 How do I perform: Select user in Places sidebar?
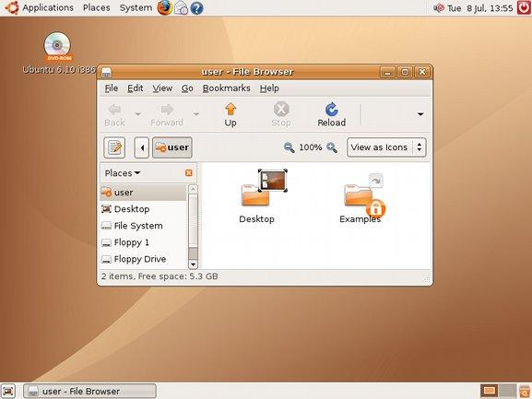143,193
